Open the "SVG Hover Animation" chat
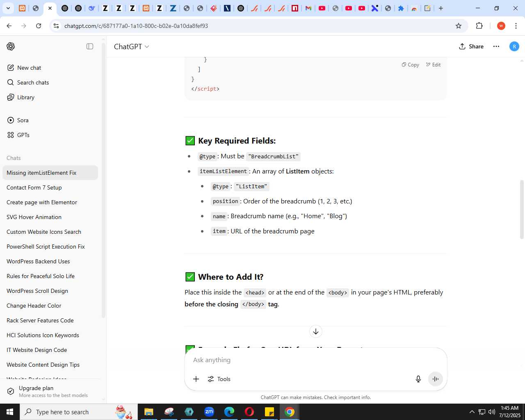This screenshot has width=525, height=420. coord(50,217)
